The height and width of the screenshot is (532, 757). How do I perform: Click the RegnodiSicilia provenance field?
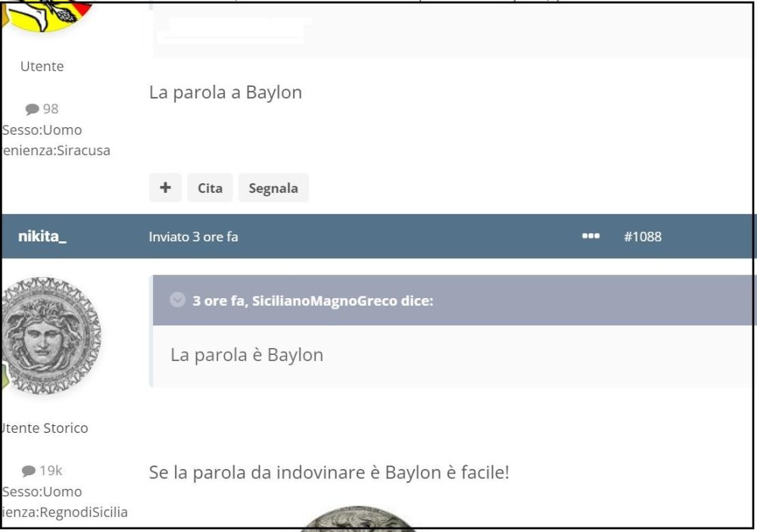coord(65,512)
